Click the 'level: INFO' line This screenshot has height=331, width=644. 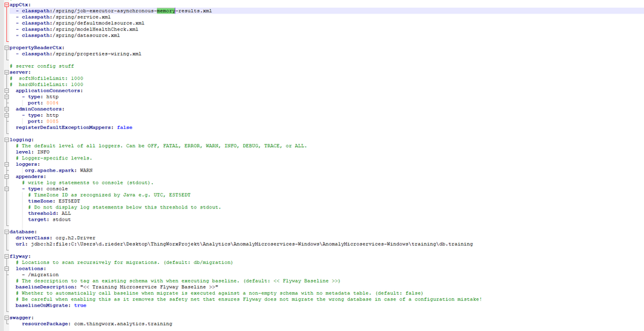click(x=32, y=152)
